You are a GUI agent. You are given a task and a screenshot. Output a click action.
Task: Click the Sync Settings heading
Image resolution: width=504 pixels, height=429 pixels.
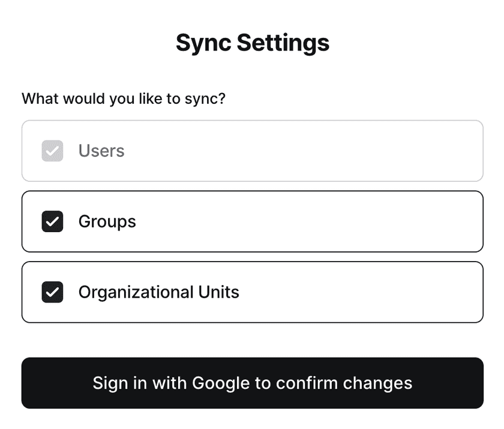(x=252, y=43)
